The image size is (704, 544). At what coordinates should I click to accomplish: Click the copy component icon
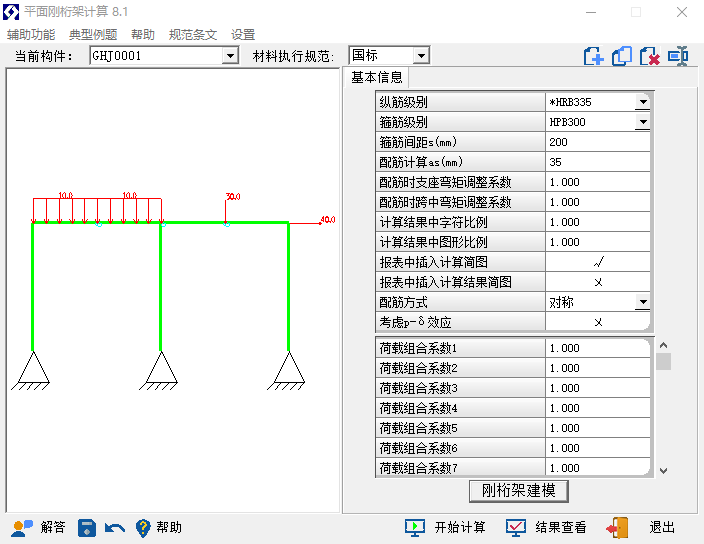point(622,56)
